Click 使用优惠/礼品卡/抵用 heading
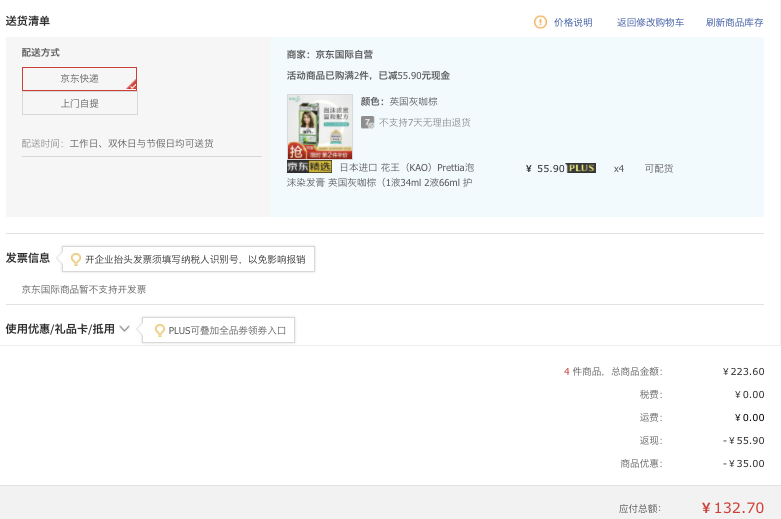Viewport: 781px width, 519px height. (60, 329)
